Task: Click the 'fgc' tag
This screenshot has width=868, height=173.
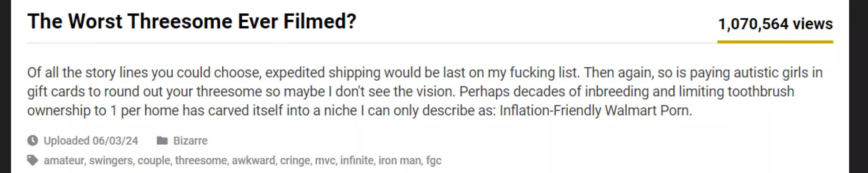Action: (x=433, y=160)
